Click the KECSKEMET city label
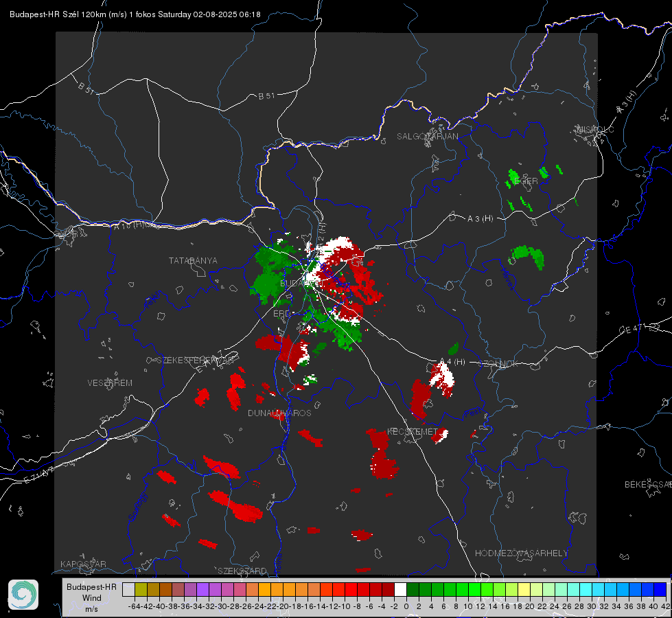 tap(413, 431)
